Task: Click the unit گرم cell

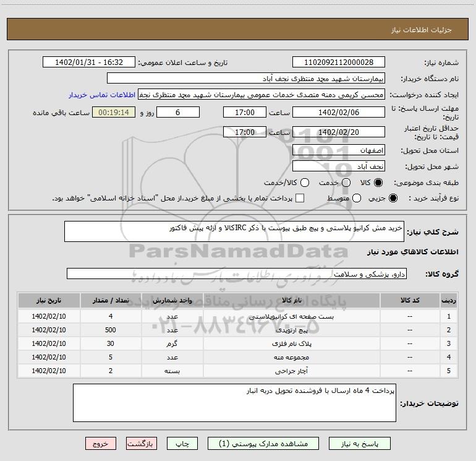Action: pyautogui.click(x=172, y=343)
